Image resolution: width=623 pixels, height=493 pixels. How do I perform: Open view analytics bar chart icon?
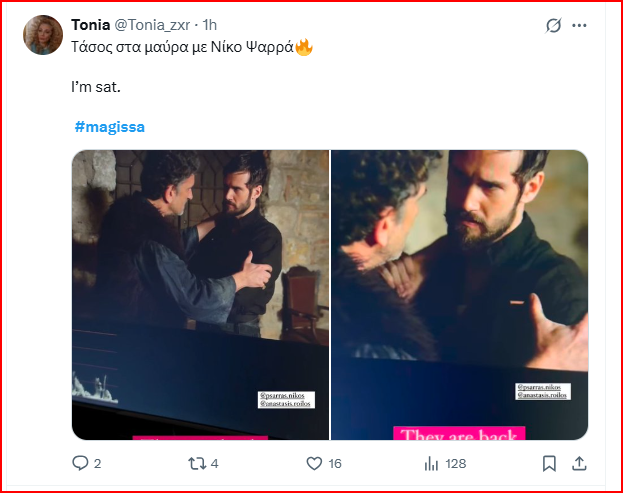(432, 463)
